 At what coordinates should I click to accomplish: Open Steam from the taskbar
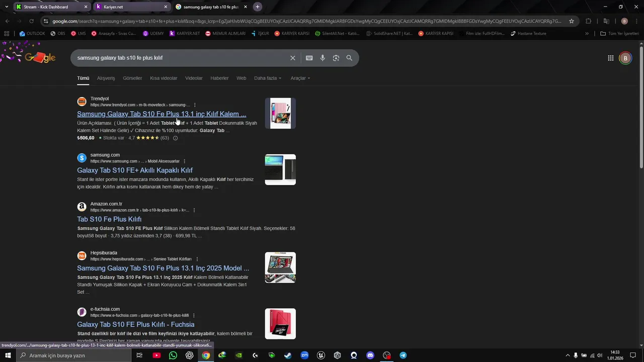(x=288, y=355)
